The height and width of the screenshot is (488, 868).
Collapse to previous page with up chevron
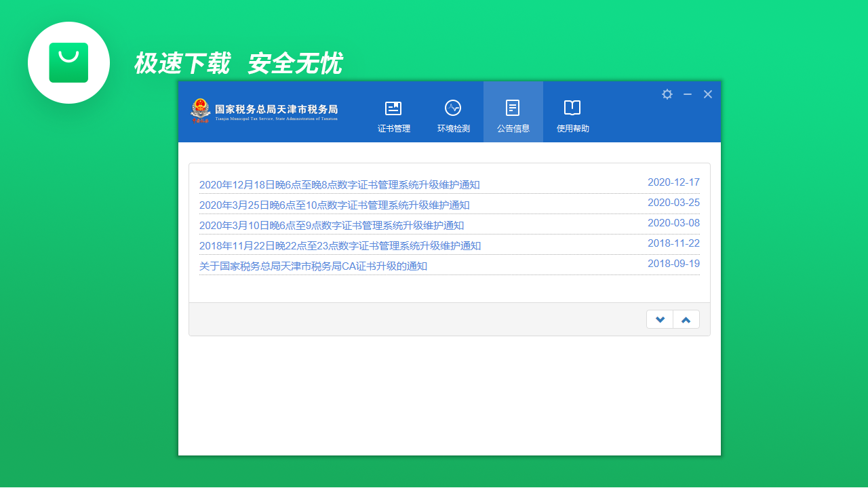pos(686,319)
